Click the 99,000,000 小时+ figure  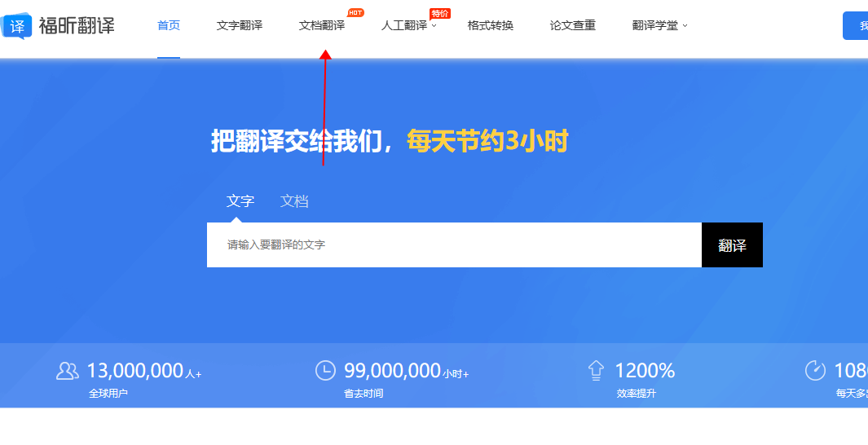[407, 370]
